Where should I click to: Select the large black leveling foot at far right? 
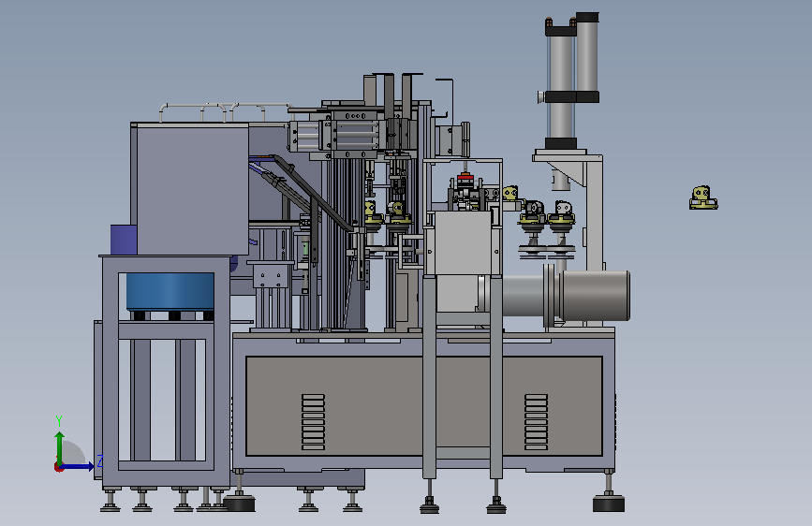pos(609,504)
